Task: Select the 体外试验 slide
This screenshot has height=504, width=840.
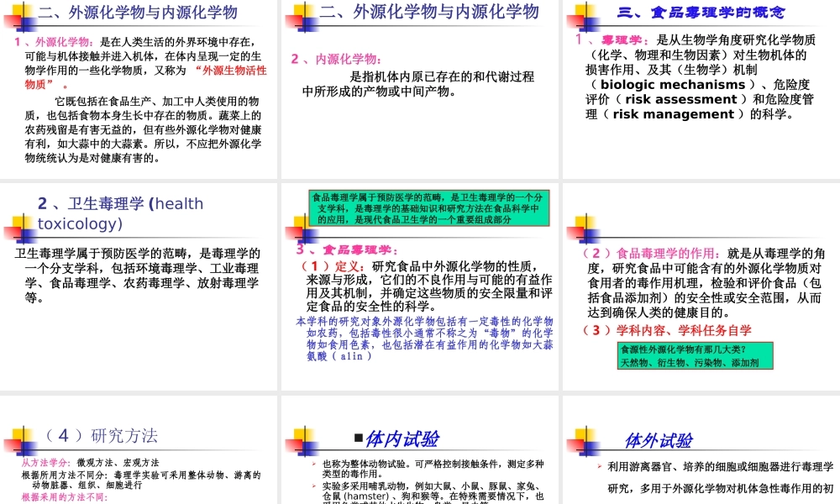Action: pos(700,454)
